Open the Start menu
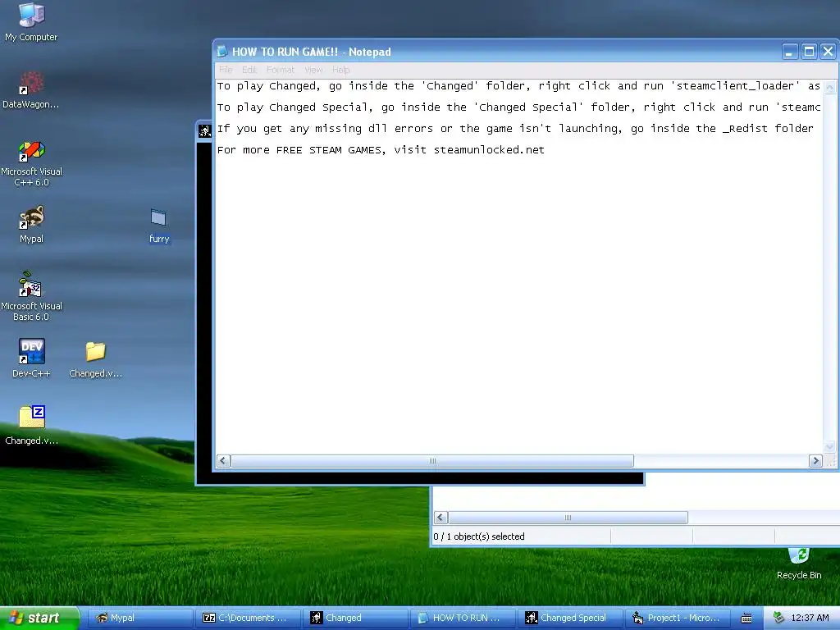The width and height of the screenshot is (840, 630). (x=39, y=618)
